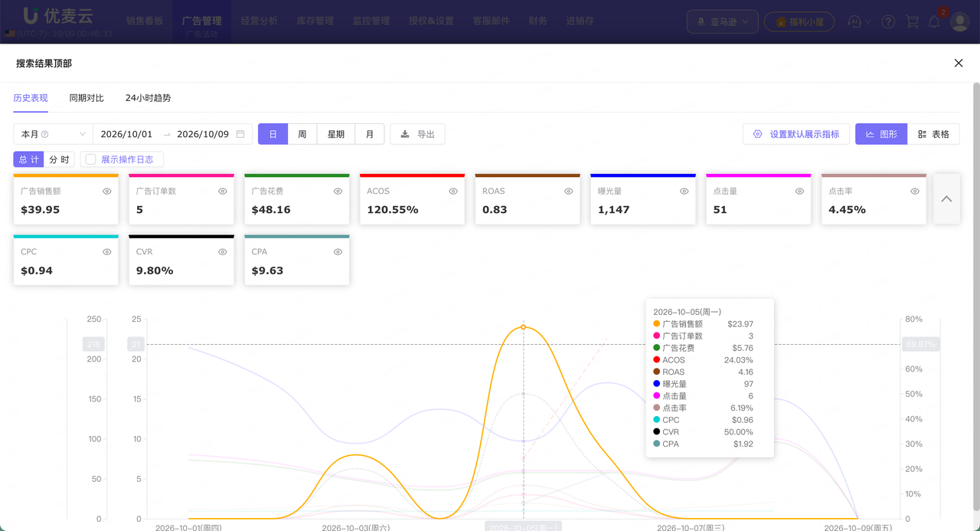This screenshot has height=531, width=980.
Task: Click the 导出 export button
Action: [417, 134]
